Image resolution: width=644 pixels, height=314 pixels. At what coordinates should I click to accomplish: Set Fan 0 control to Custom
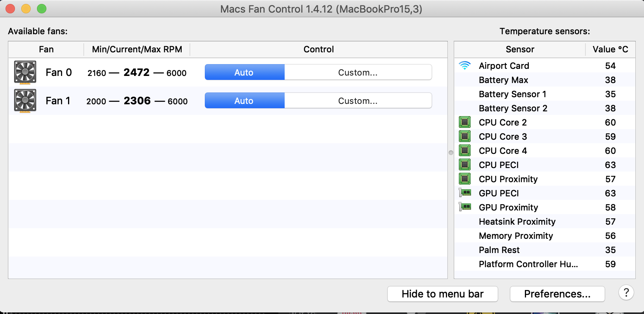click(358, 72)
